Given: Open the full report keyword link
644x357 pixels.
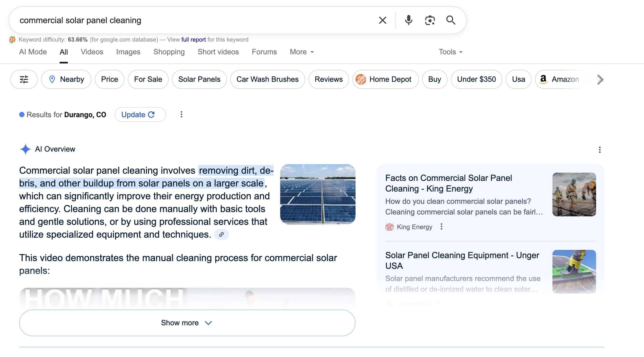Looking at the screenshot, I should pyautogui.click(x=193, y=40).
